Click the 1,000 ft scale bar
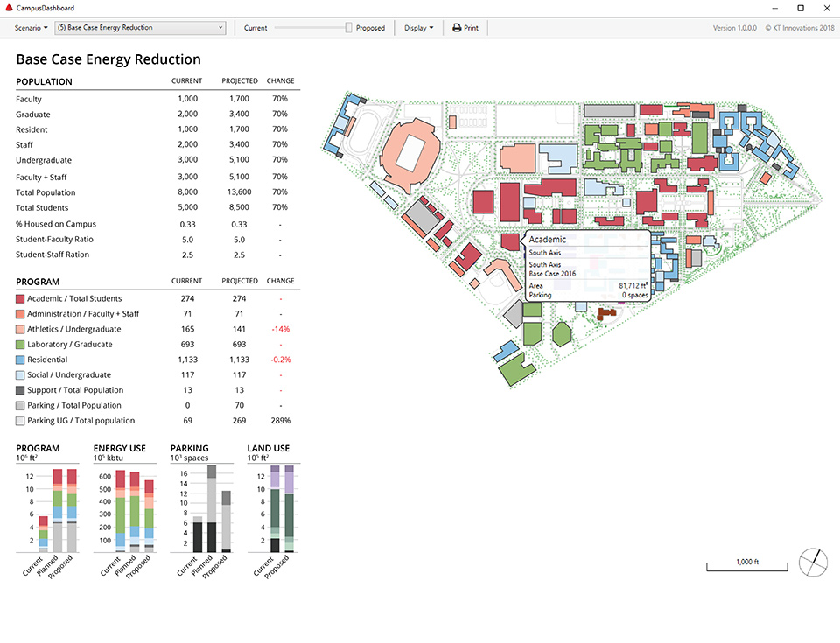840x643 pixels. pyautogui.click(x=746, y=563)
